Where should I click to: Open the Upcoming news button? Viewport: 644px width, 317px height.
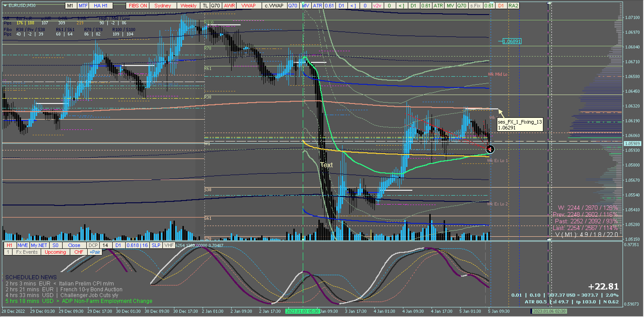pyautogui.click(x=55, y=252)
